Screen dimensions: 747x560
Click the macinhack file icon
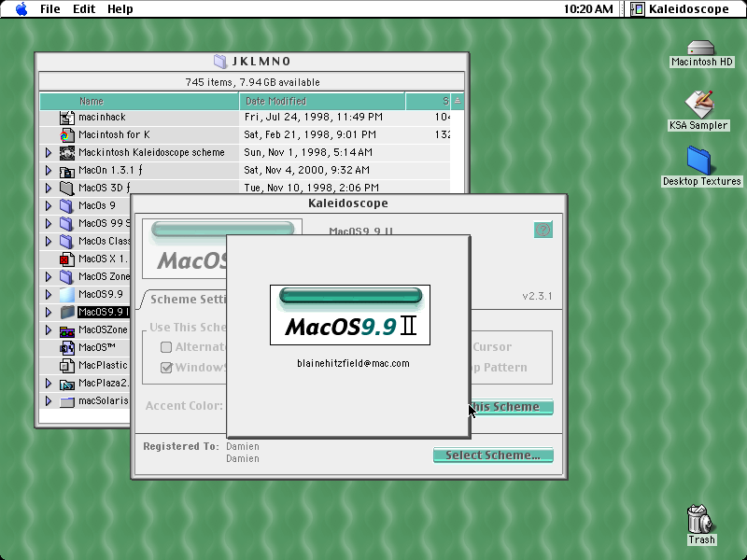[x=67, y=118]
